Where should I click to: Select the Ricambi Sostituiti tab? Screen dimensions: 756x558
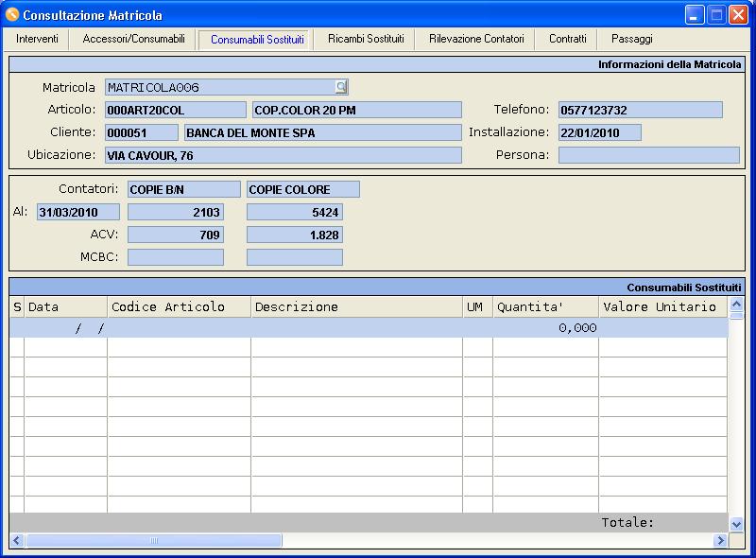pos(366,39)
